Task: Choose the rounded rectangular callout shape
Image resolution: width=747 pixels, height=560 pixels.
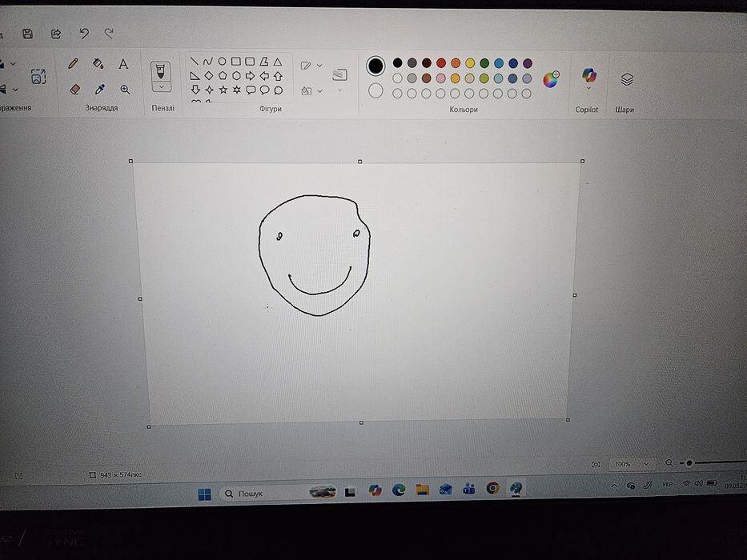Action: pyautogui.click(x=251, y=90)
